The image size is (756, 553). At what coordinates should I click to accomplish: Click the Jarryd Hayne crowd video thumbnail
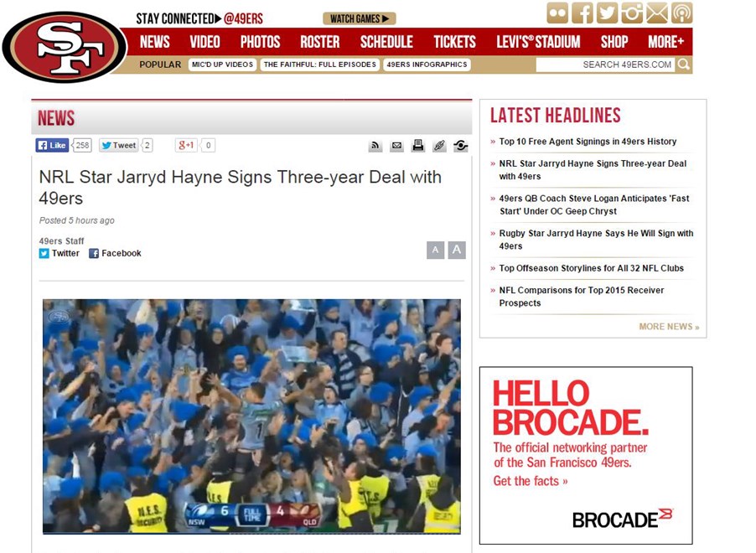coord(251,416)
